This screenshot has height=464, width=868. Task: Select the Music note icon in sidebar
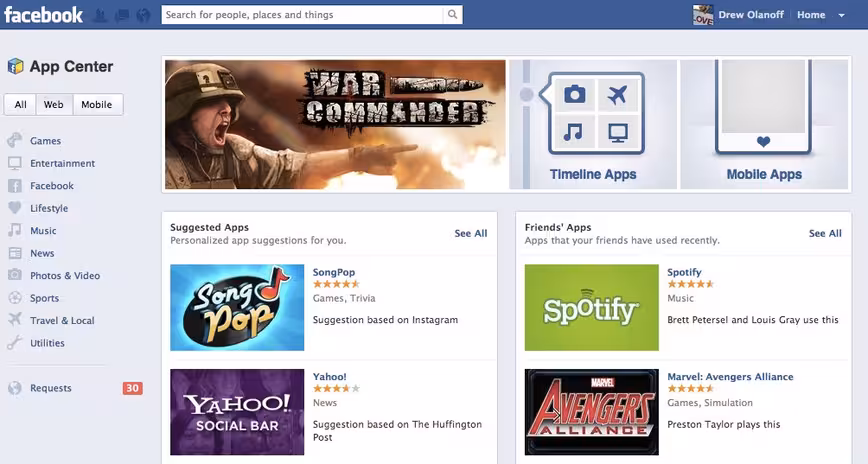[x=15, y=230]
